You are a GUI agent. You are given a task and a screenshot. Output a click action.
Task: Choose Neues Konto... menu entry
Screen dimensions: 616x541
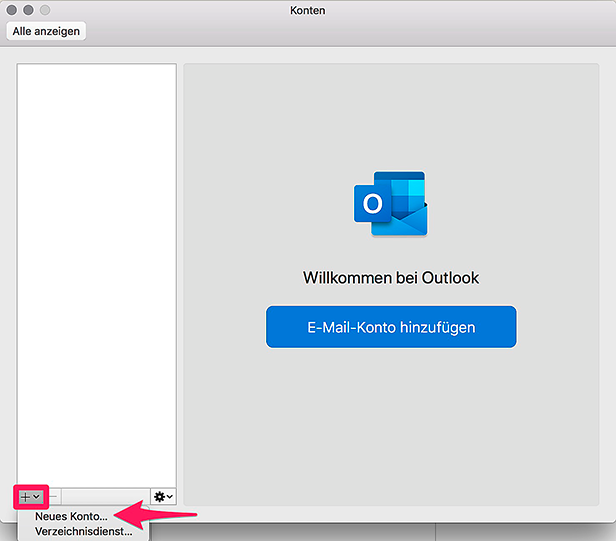[71, 516]
